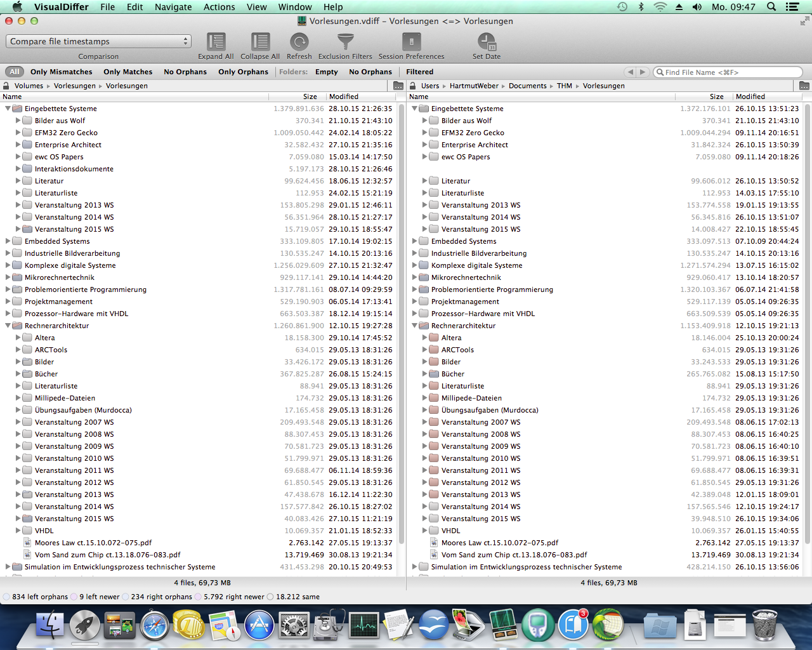Open Launchpad from the Dock
This screenshot has width=812, height=650.
tap(84, 625)
